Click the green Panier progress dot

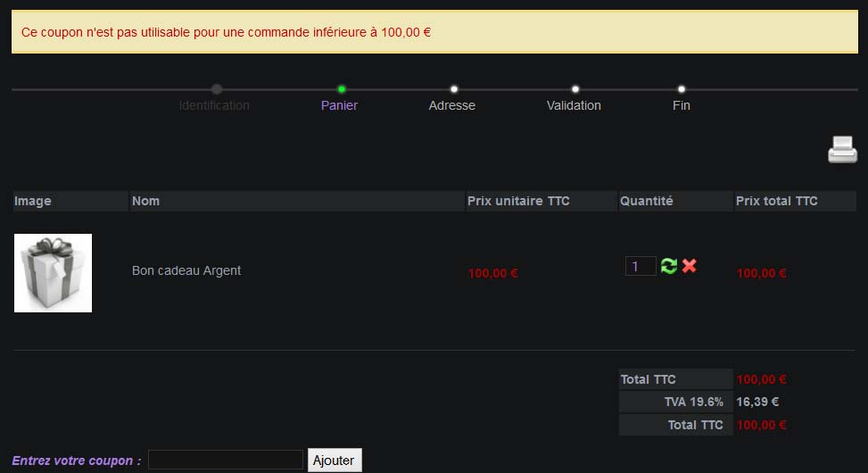(342, 89)
